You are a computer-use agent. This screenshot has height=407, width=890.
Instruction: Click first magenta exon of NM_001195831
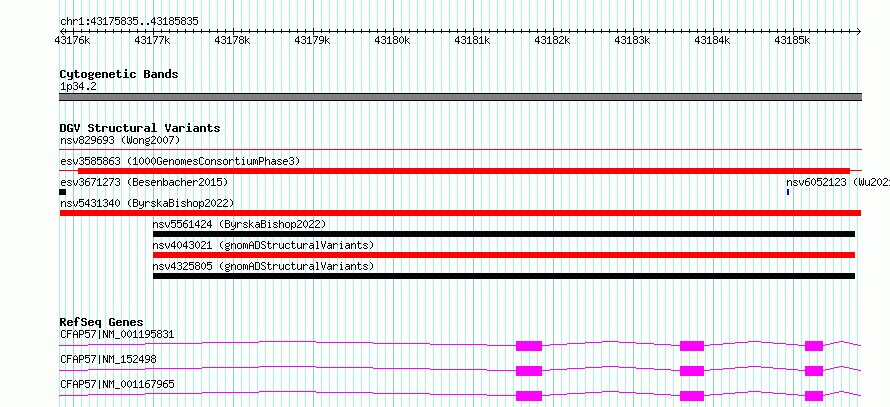click(x=529, y=346)
